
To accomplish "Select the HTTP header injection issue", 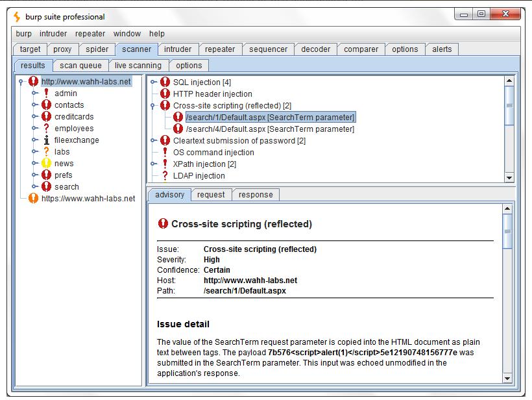I will coord(212,94).
